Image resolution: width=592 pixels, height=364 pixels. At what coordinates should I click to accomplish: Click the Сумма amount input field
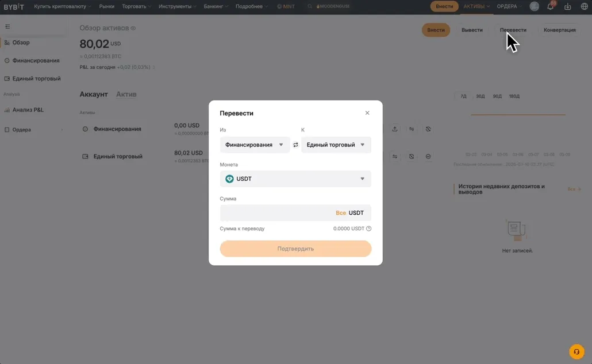(x=276, y=213)
